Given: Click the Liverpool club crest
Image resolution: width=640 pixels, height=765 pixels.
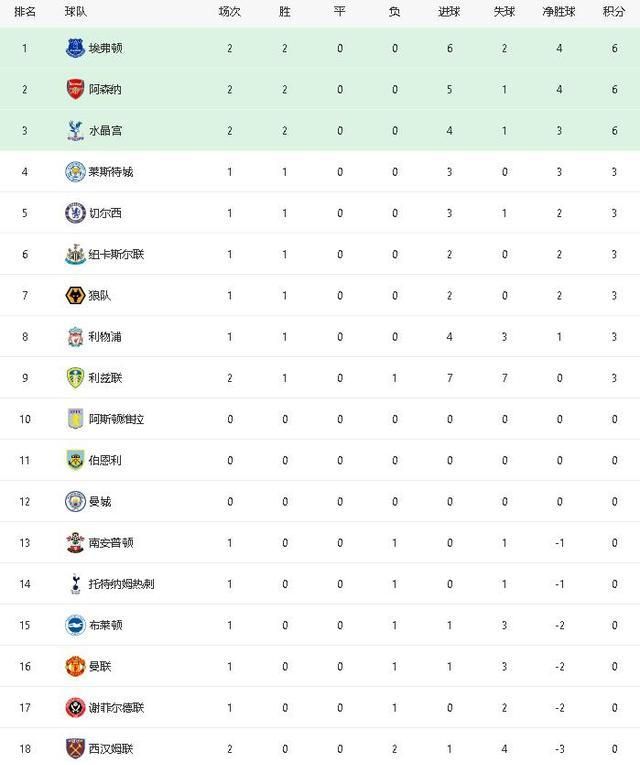Looking at the screenshot, I should tap(75, 337).
